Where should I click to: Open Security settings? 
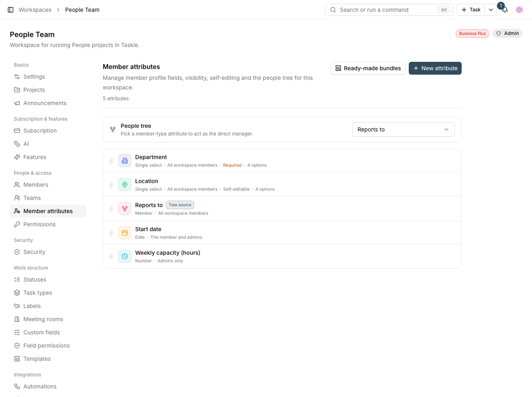coord(48,252)
